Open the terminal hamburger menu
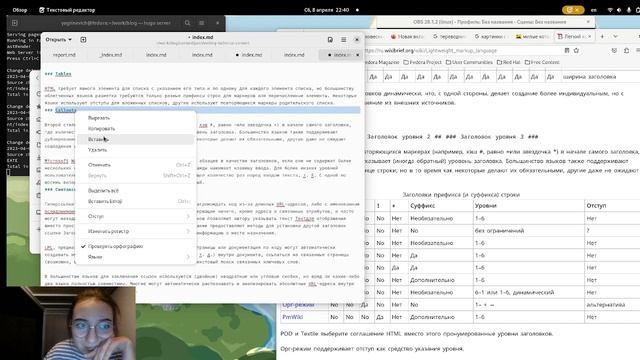 [202, 23]
